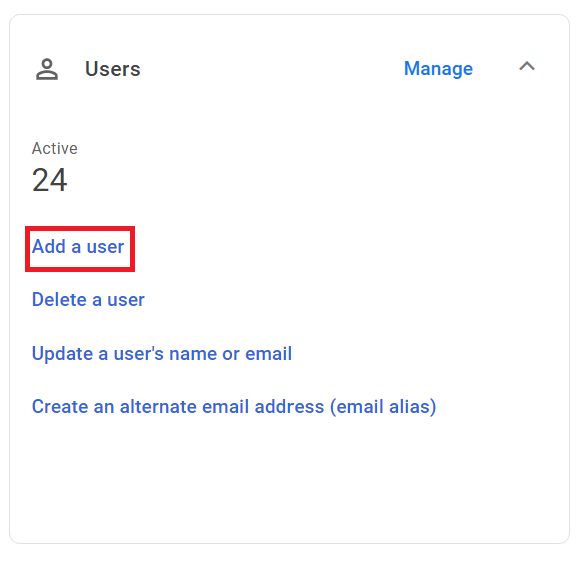
Task: Choose the option to remove a user
Action: [88, 299]
